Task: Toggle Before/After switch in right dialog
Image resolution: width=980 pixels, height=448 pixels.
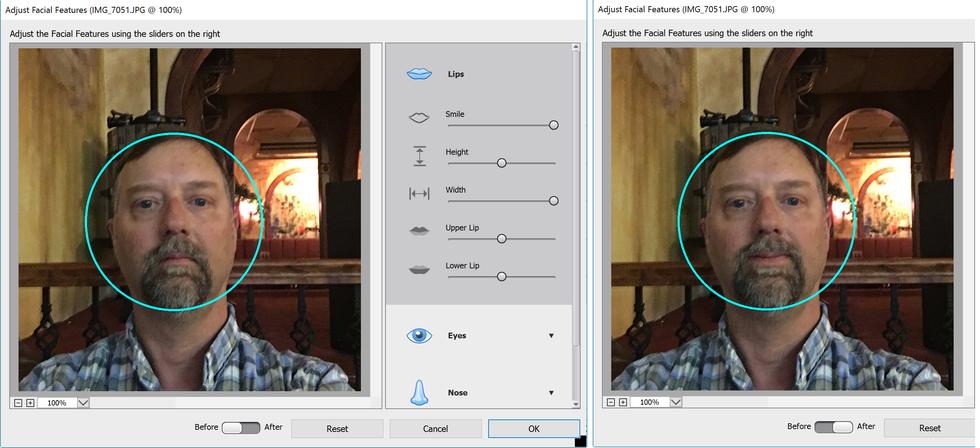Action: 833,428
